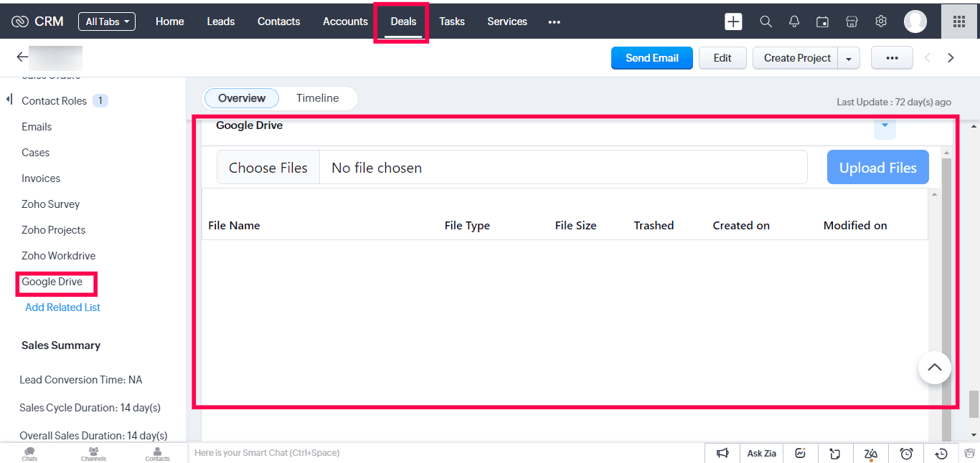
Task: Collapse the related list sidebar
Action: tap(9, 99)
